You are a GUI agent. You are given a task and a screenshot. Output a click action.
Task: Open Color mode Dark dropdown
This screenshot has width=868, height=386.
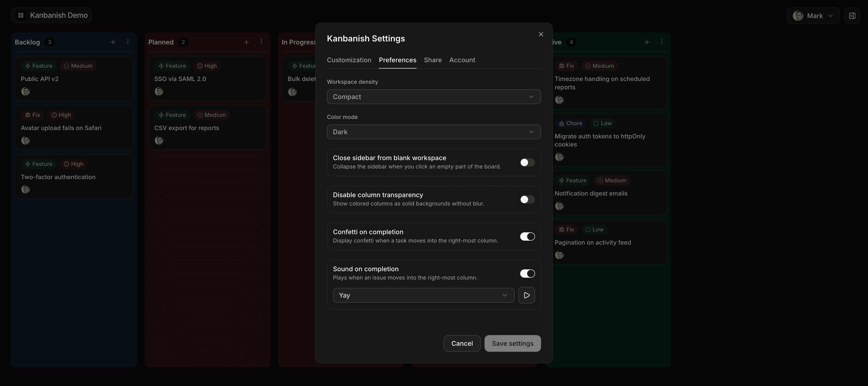pos(434,132)
